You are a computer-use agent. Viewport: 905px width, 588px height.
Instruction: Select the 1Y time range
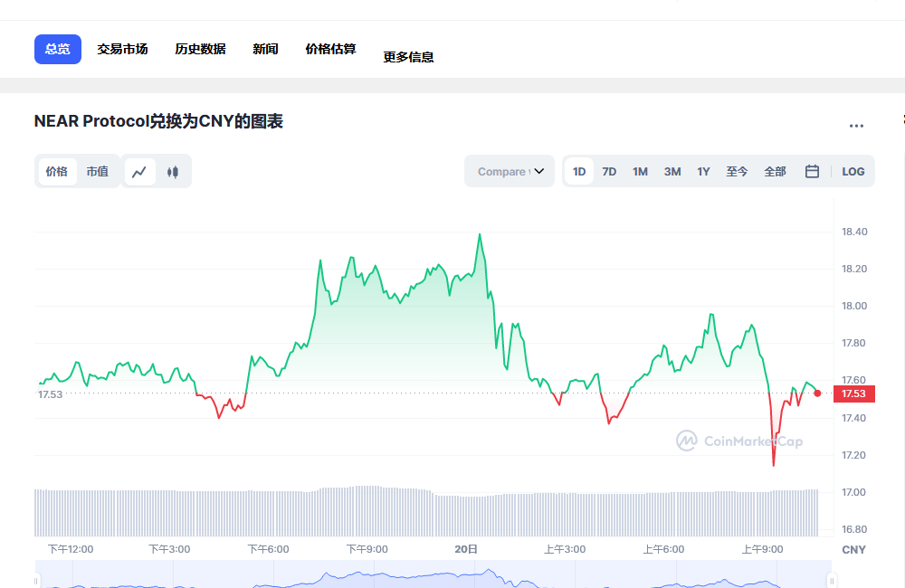703,171
